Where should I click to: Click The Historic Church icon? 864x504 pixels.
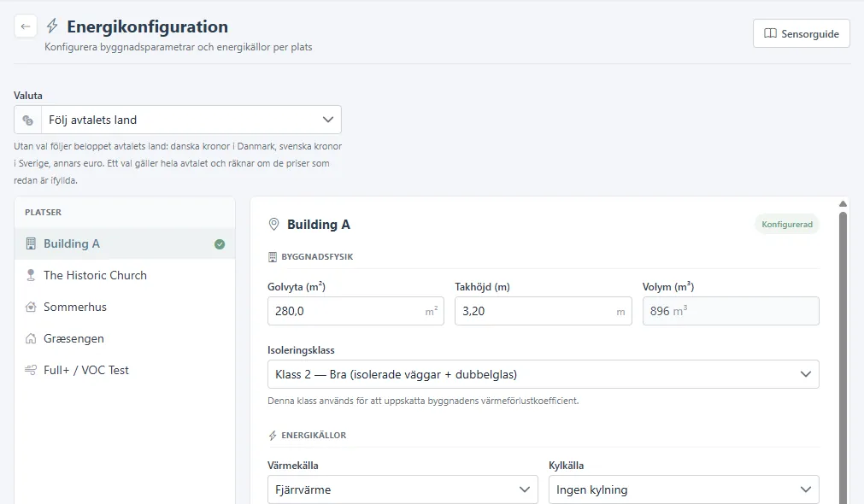click(31, 275)
